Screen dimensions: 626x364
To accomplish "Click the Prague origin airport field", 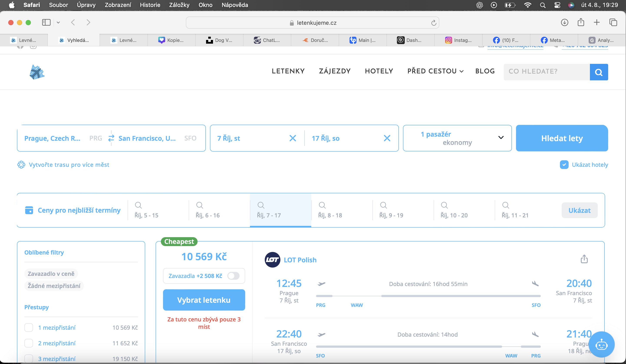I will pyautogui.click(x=63, y=138).
